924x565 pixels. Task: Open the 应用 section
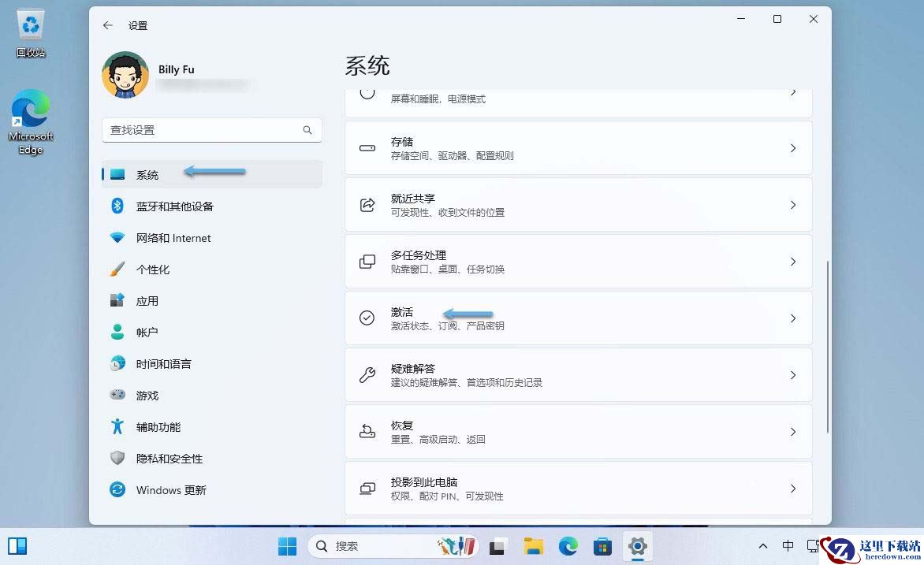(212, 301)
